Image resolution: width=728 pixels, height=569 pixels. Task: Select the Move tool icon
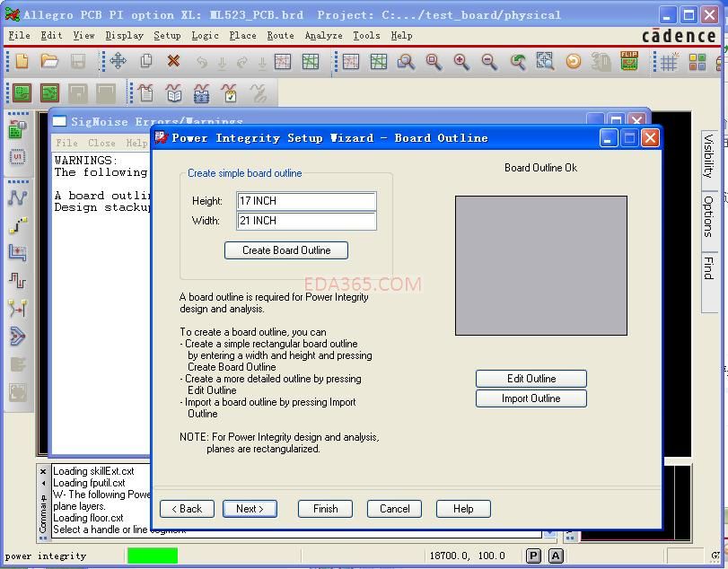(x=118, y=61)
